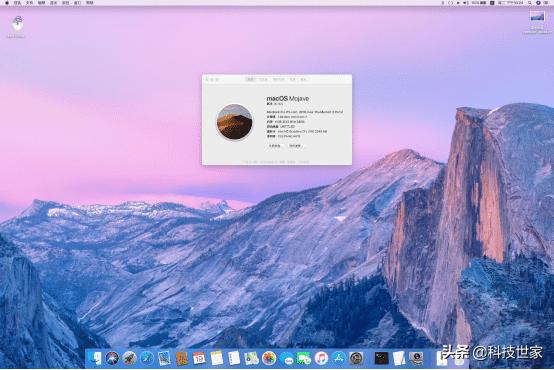Open the green FaceTime icon in Dock
Screen dimensions: 554x370
point(303,358)
